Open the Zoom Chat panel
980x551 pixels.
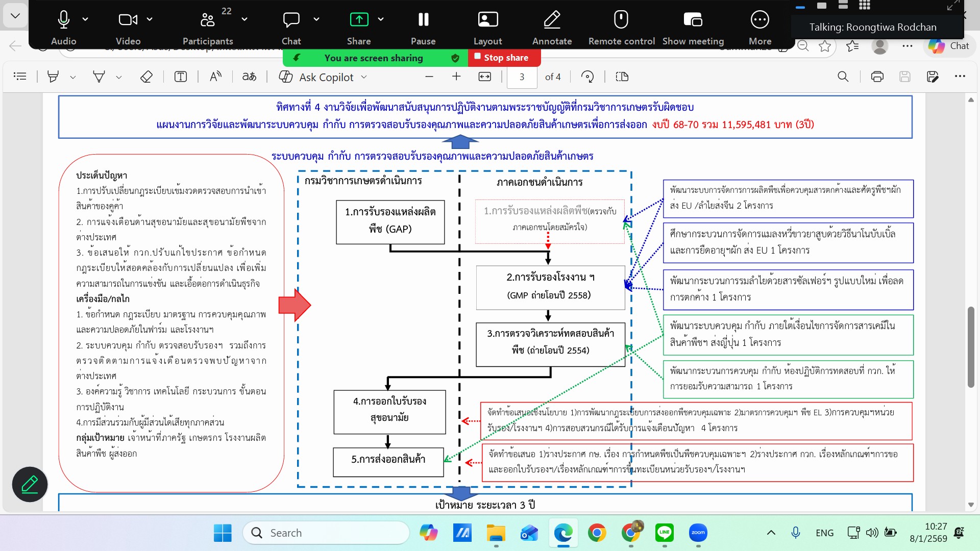click(291, 20)
